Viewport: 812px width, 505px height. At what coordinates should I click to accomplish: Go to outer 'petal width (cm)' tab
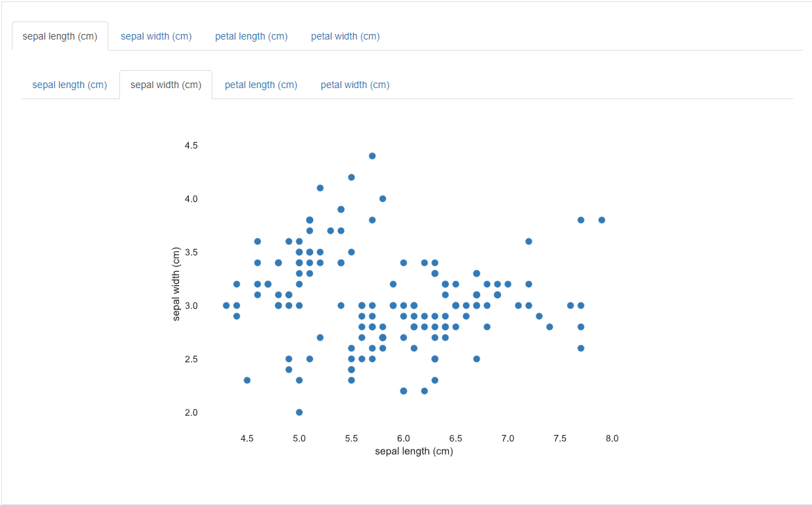click(x=345, y=36)
